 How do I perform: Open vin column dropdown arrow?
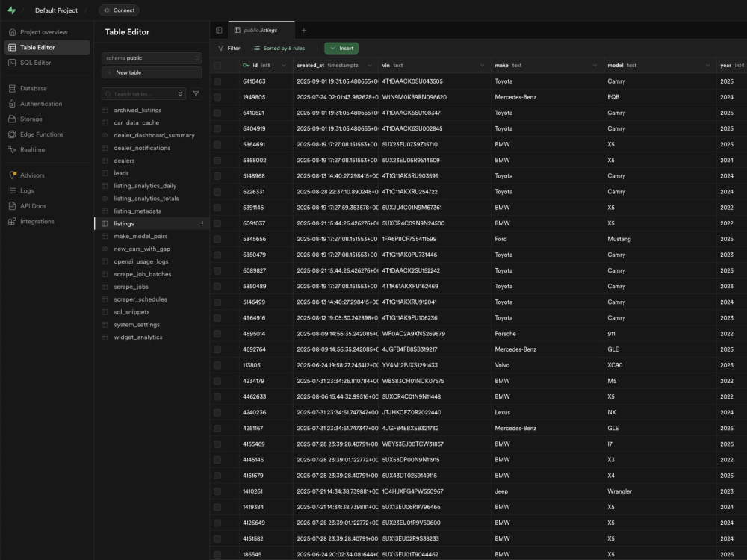[482, 66]
